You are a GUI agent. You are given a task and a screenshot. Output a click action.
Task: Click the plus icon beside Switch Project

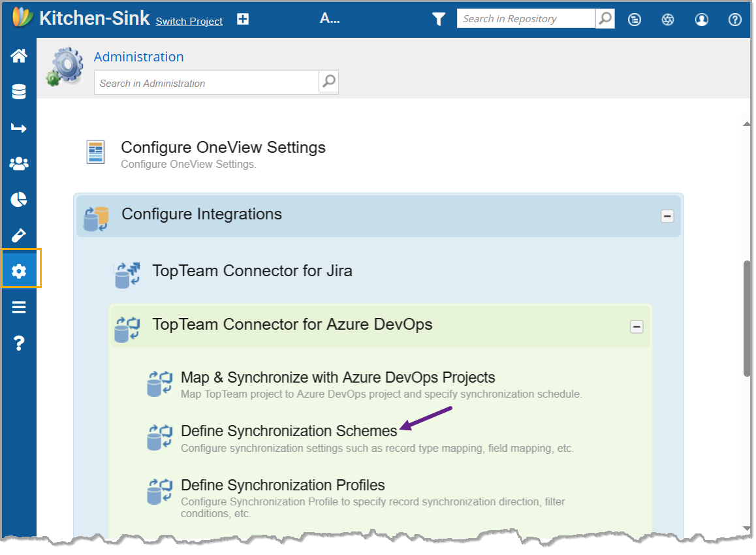click(243, 20)
